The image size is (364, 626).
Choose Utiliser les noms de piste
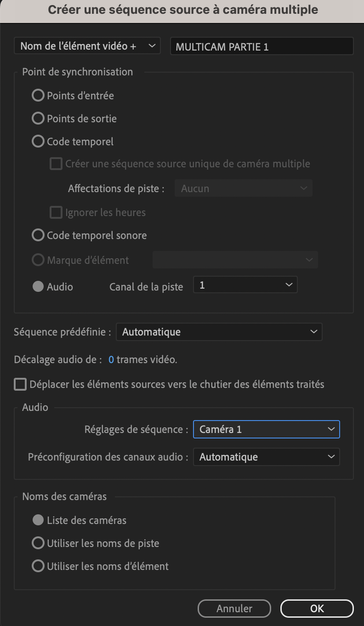[38, 543]
